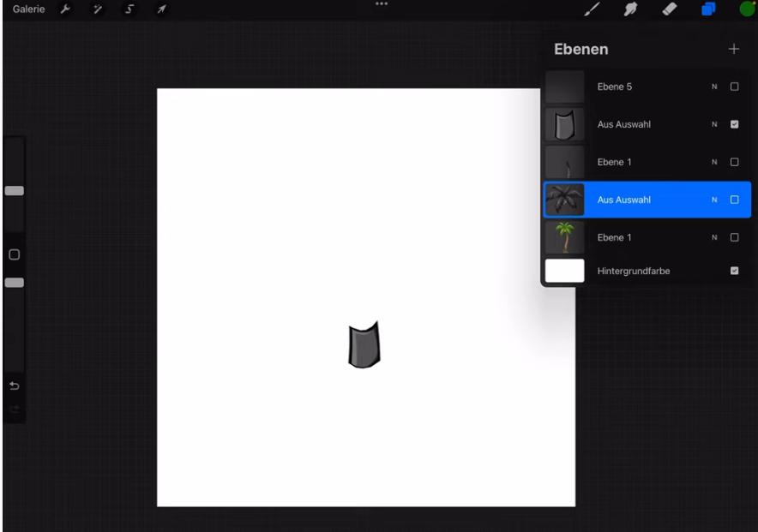
Task: Enable visibility of Ebene 1 with faint-line thumbnail
Action: (x=734, y=162)
